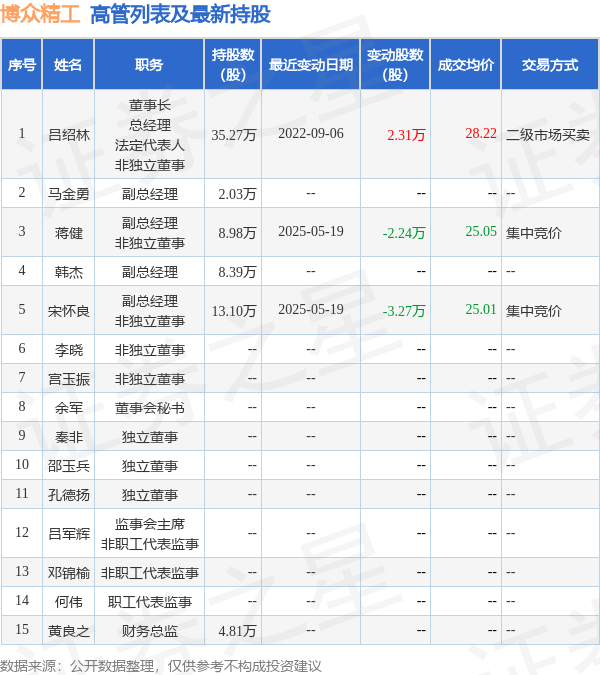The height and width of the screenshot is (675, 600).
Task: Click 独立董事 in 秦非's row
Action: pos(150,437)
